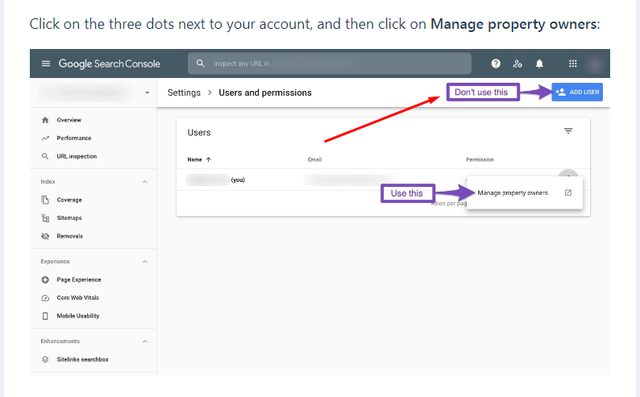Click the Email column header
Screen dimensions: 640x397
coord(315,160)
